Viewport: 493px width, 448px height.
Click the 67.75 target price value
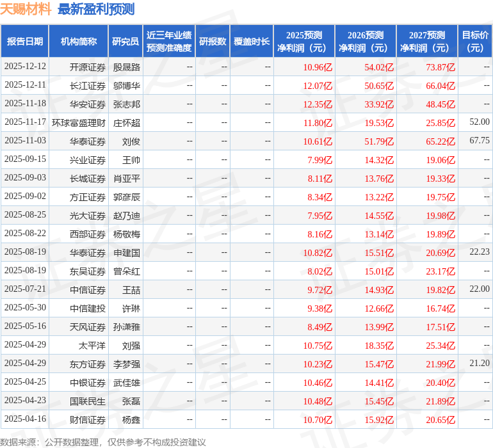pyautogui.click(x=479, y=141)
